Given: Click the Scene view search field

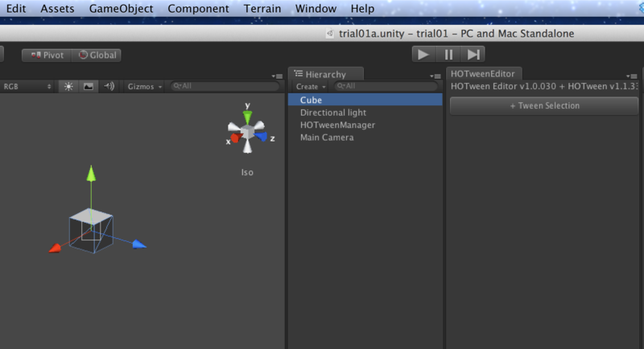Looking at the screenshot, I should pos(225,86).
